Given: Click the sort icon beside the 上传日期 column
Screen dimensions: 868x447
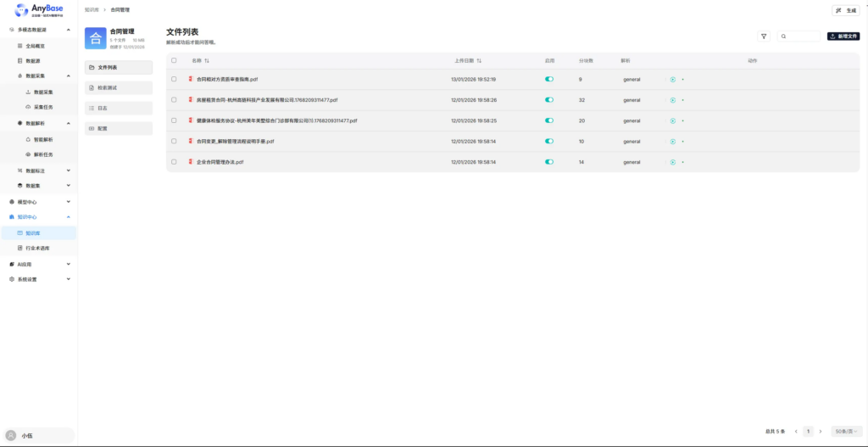Looking at the screenshot, I should tap(479, 61).
